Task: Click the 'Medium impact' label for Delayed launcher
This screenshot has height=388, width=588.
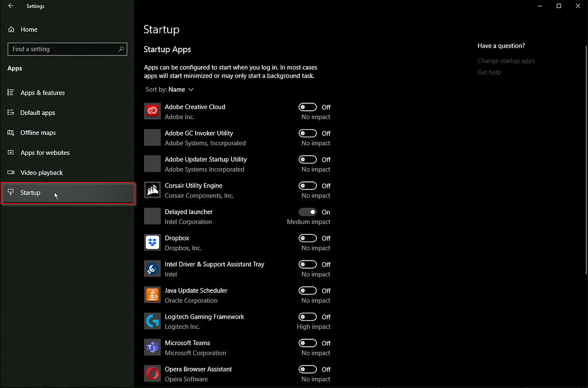Action: [308, 222]
